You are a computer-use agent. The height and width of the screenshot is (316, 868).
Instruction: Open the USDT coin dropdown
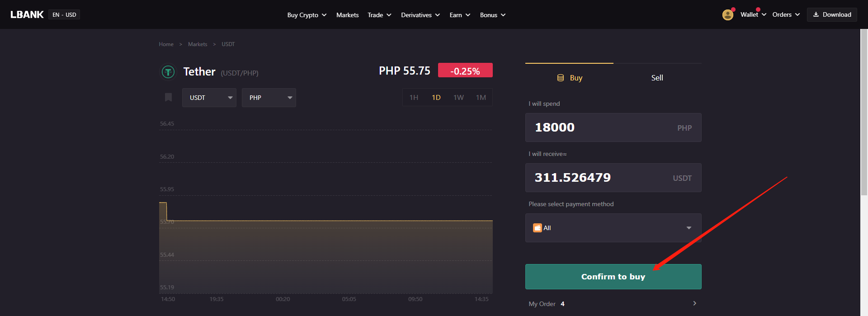point(209,98)
